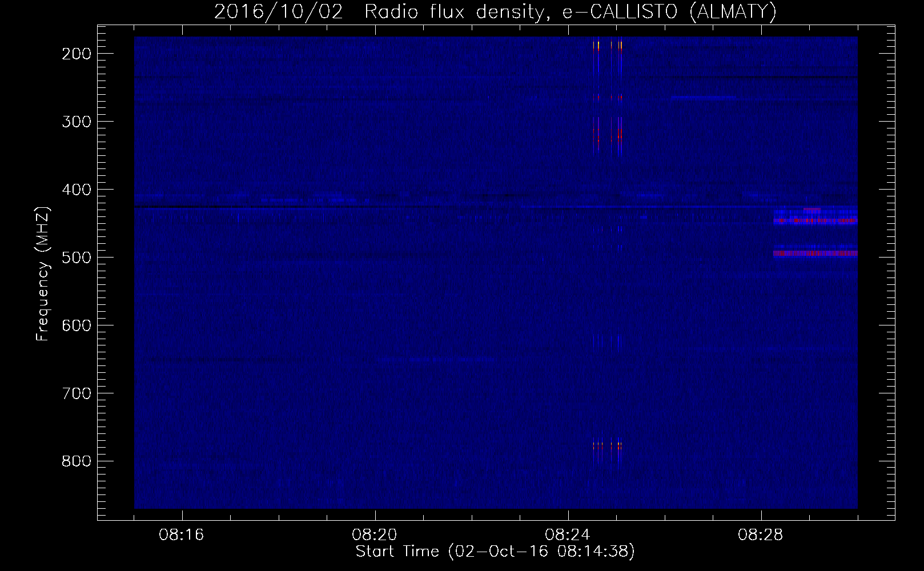This screenshot has width=924, height=571.
Task: Click the 300 frequency tick label
Action: point(77,122)
